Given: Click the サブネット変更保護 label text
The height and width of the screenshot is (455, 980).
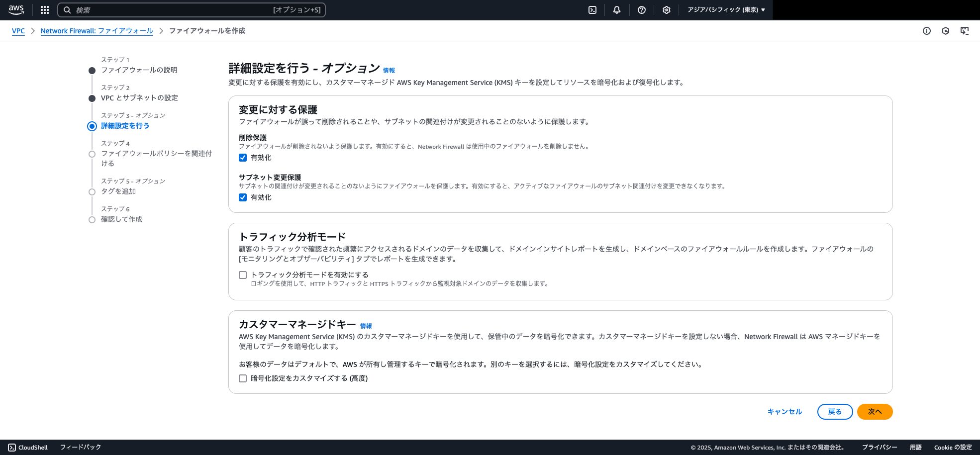Looking at the screenshot, I should click(270, 178).
